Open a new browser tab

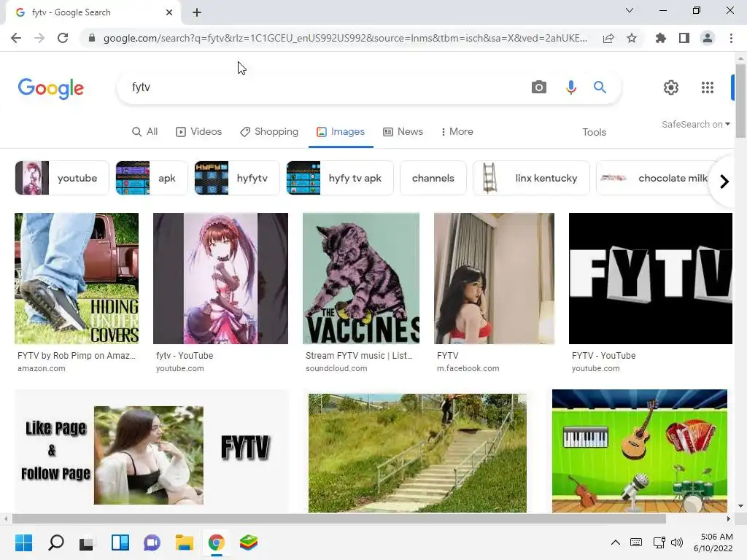pos(197,12)
